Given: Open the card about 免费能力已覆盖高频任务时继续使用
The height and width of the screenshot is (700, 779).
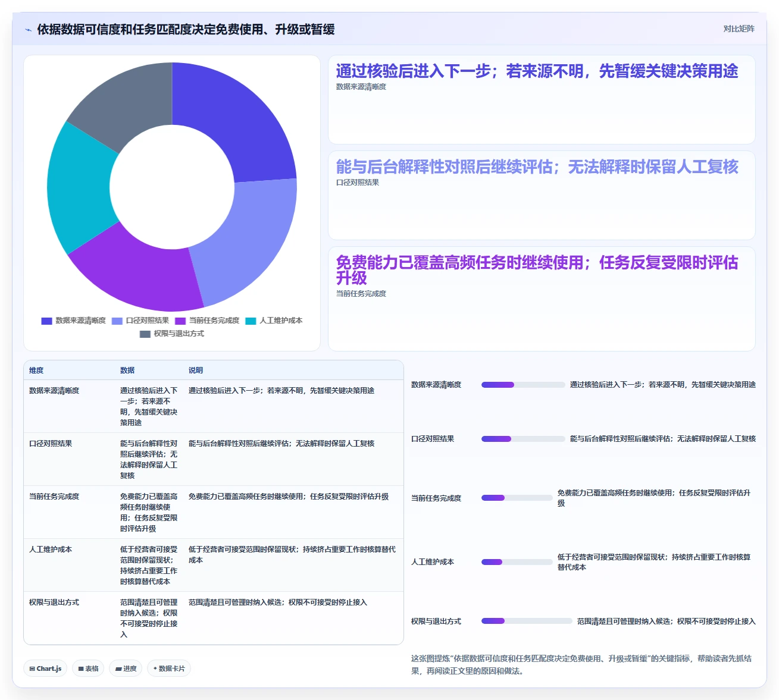Looking at the screenshot, I should (x=542, y=299).
